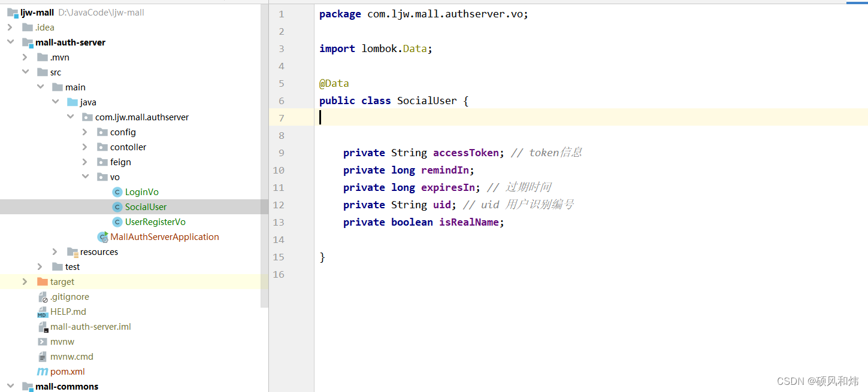Click the lombok.Data import statement
The width and height of the screenshot is (868, 392).
click(376, 48)
